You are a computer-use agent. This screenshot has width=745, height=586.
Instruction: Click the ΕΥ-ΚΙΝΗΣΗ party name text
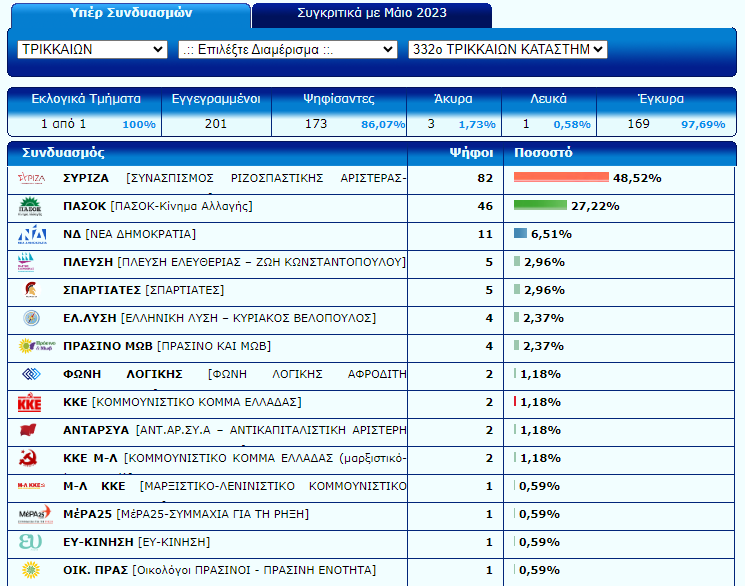pos(136,542)
